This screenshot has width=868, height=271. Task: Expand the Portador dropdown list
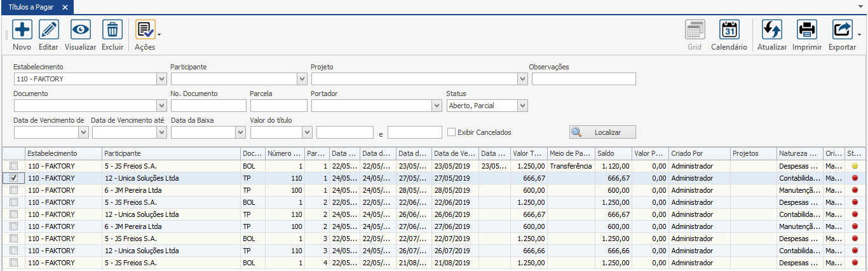[437, 106]
